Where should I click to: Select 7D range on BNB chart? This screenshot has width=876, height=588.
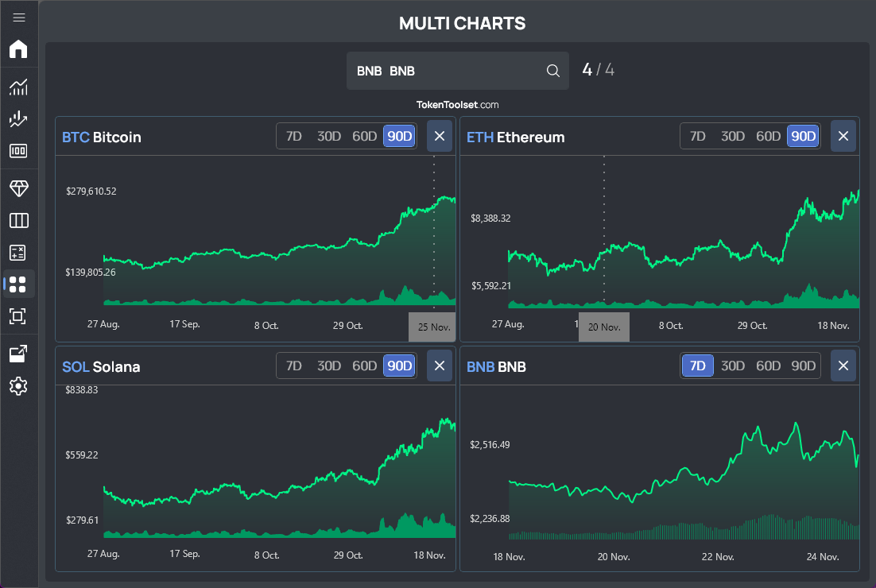coord(698,366)
